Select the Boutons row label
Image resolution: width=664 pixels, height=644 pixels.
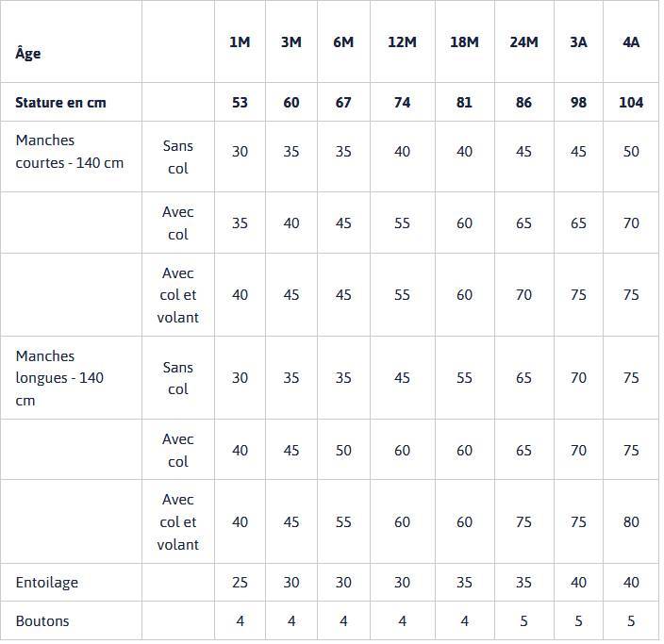point(42,621)
